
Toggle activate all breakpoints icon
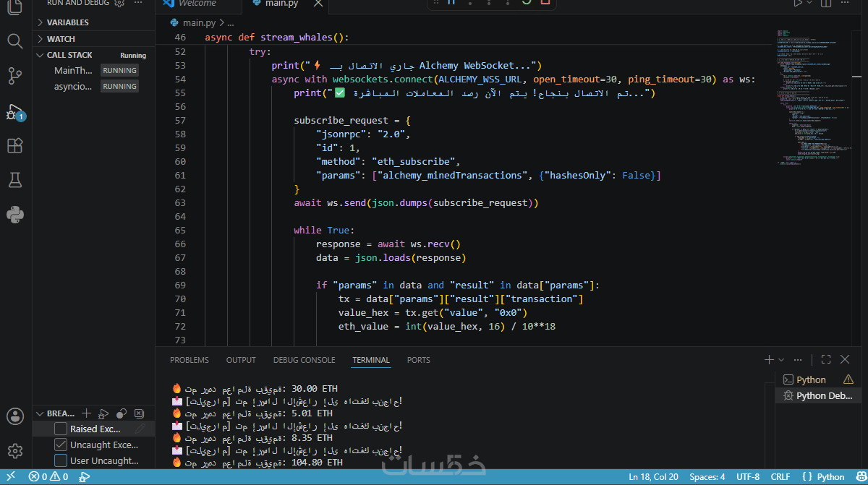[121, 413]
